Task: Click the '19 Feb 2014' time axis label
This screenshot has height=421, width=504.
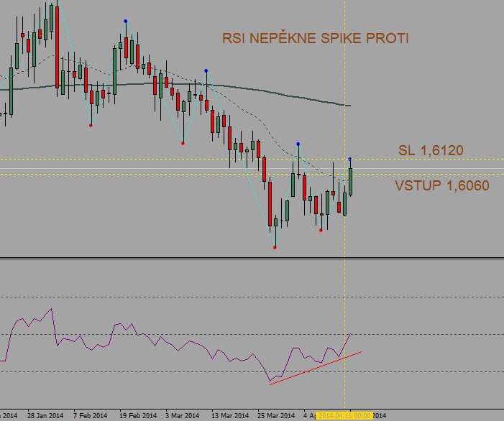Action: pos(138,415)
